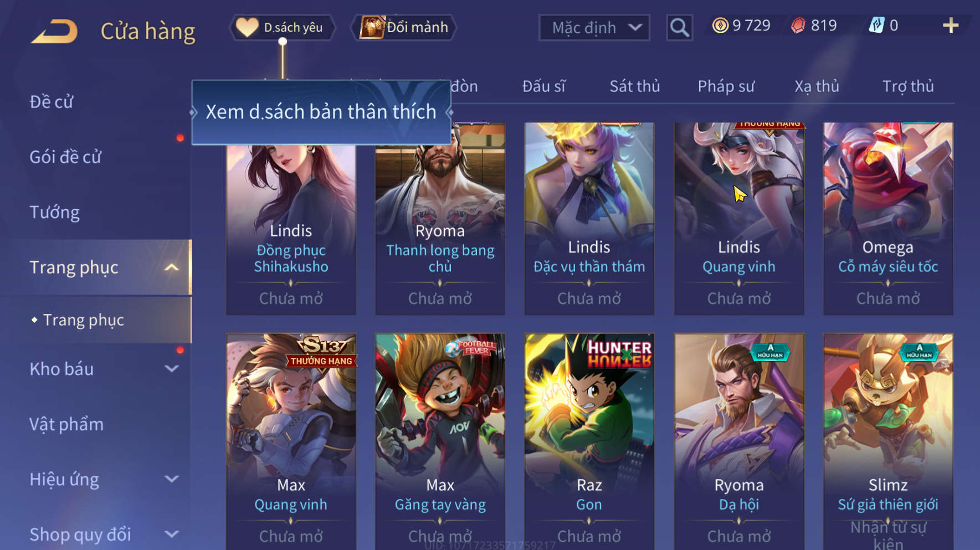The width and height of the screenshot is (980, 550).
Task: Open the Mặc định sort dropdown
Action: point(594,28)
